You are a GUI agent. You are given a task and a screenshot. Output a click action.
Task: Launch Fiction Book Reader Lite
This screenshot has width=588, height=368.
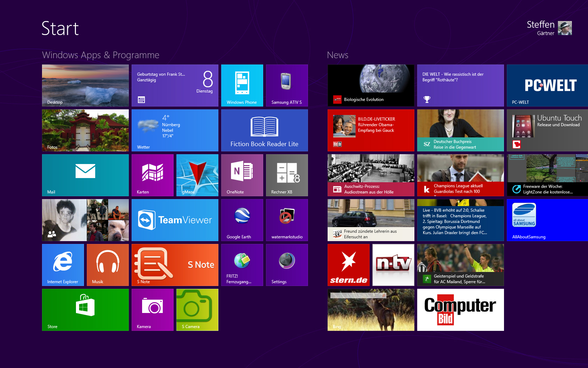[265, 130]
